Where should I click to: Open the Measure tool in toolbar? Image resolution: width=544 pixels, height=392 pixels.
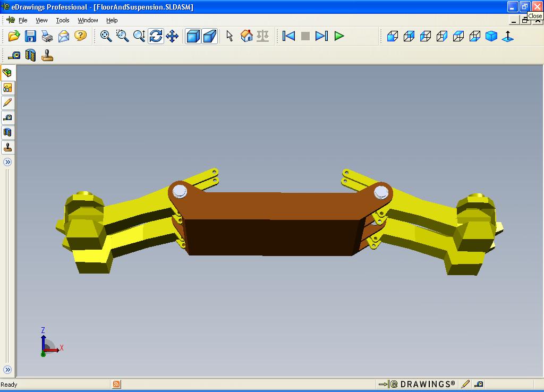[x=14, y=55]
